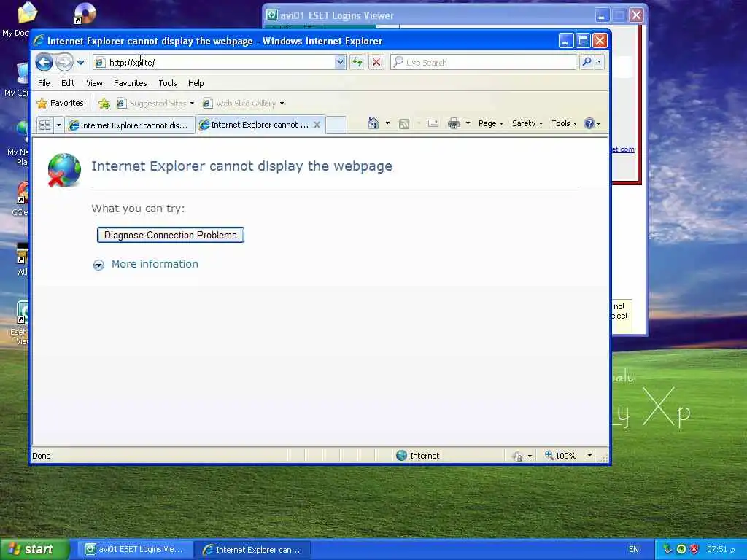Open Suggested Sites favorites item

coord(155,104)
